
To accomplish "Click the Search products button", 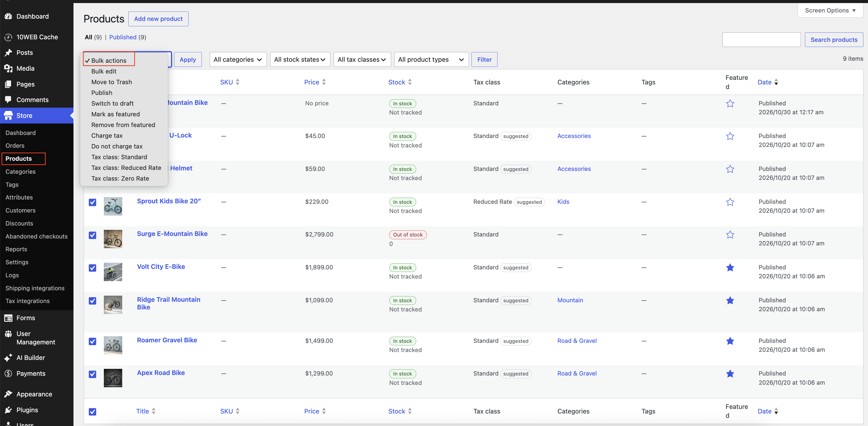I will point(834,40).
